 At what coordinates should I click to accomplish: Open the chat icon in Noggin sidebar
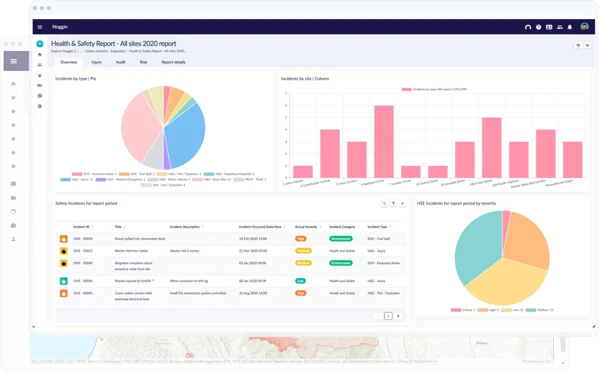(40, 96)
